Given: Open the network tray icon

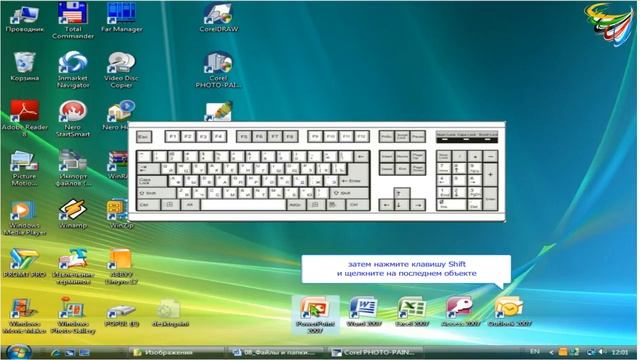Looking at the screenshot, I should click(591, 352).
